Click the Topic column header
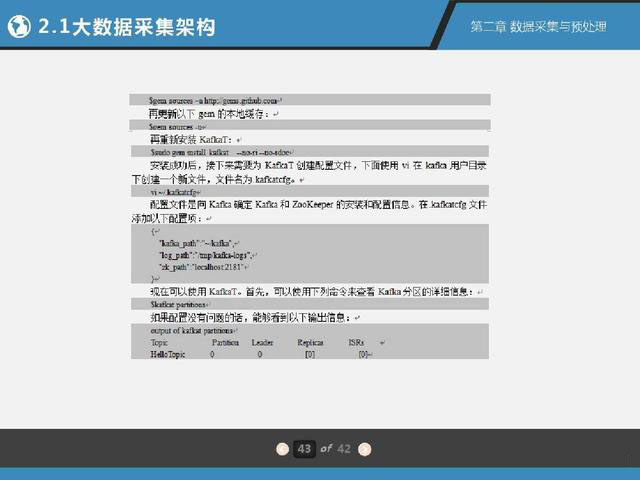Image resolution: width=640 pixels, height=480 pixels. [x=160, y=342]
